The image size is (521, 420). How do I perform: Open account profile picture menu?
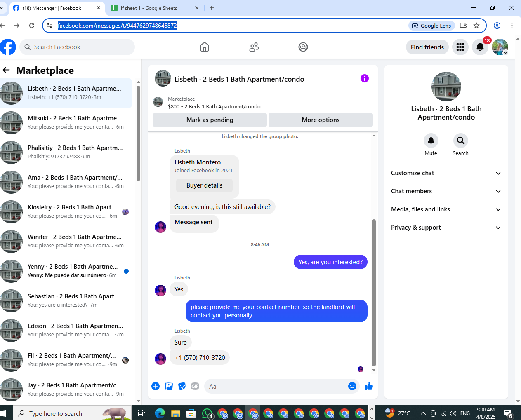point(500,47)
